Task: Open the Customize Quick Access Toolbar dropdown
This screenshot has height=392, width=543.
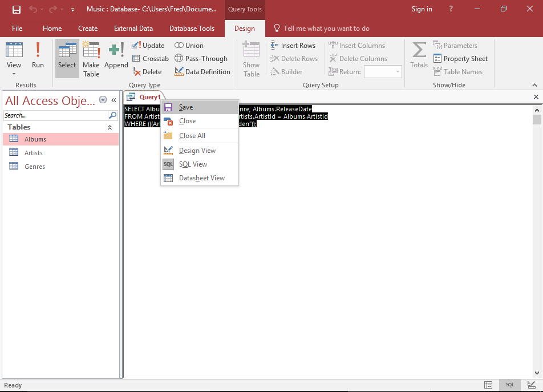Action: (72, 10)
